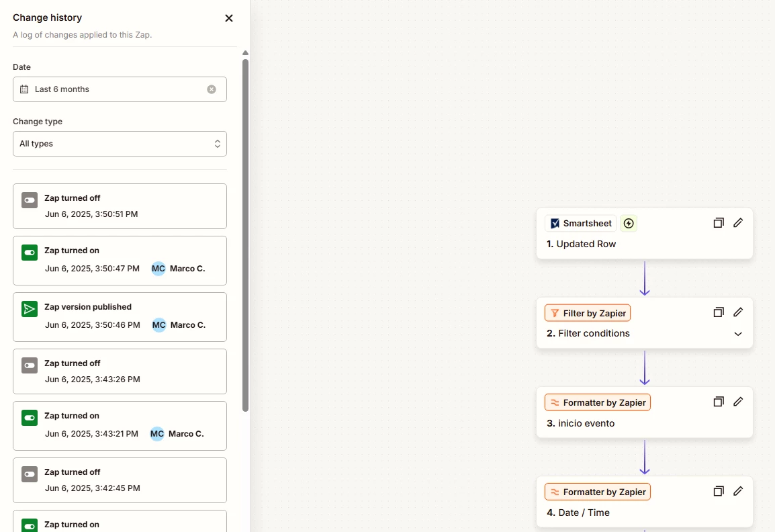Image resolution: width=775 pixels, height=532 pixels.
Task: Open the calendar icon in Date field
Action: 24,89
